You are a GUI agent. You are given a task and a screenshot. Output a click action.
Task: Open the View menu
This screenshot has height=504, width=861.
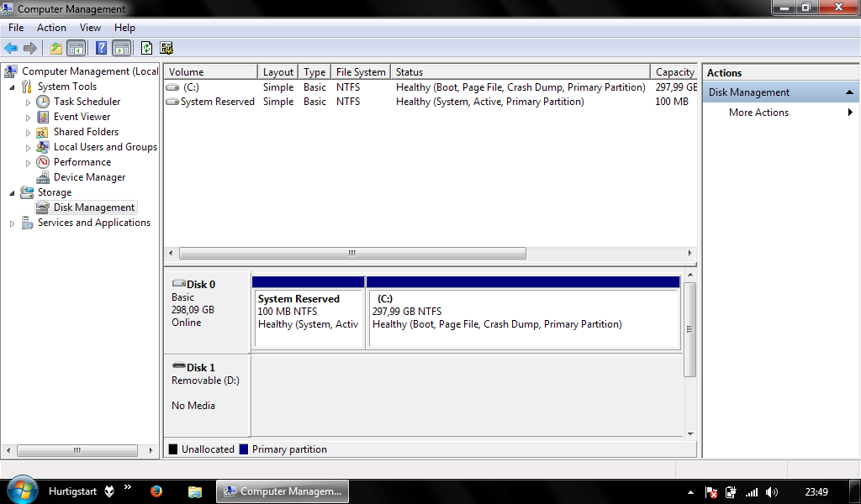point(90,28)
